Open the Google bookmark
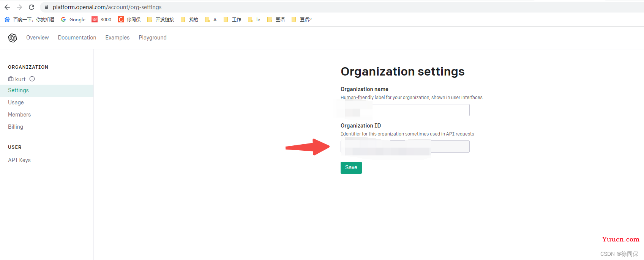Image resolution: width=644 pixels, height=260 pixels. [x=73, y=19]
